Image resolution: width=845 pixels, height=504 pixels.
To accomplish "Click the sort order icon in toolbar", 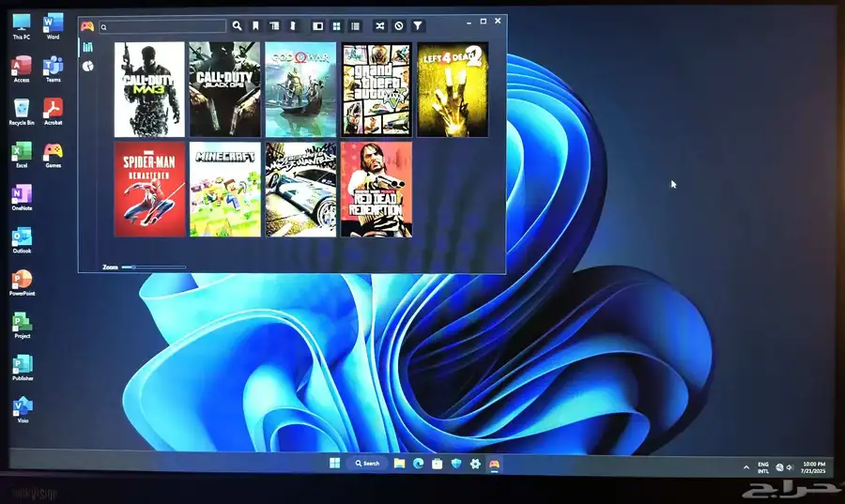I will click(x=293, y=26).
